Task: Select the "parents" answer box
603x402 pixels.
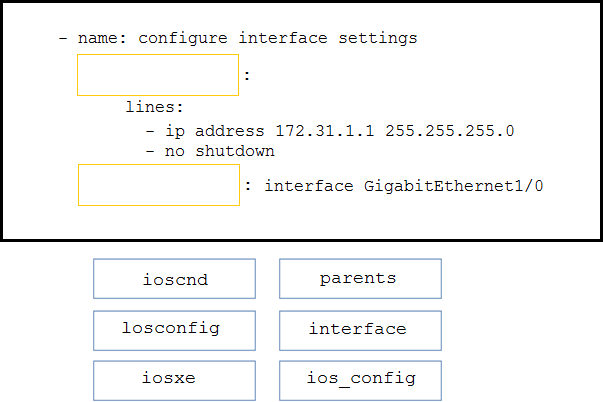Action: pos(359,279)
